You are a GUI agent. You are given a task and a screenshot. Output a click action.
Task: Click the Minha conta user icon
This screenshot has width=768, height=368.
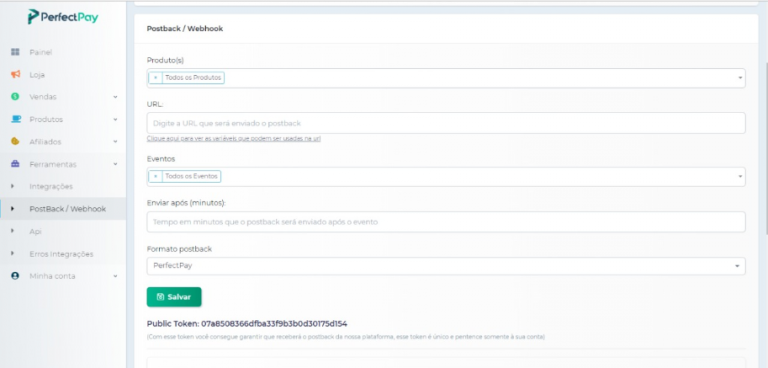[15, 276]
